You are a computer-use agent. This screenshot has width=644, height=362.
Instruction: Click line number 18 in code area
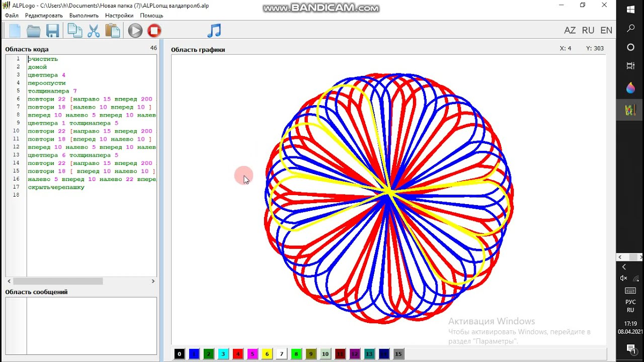pos(17,195)
